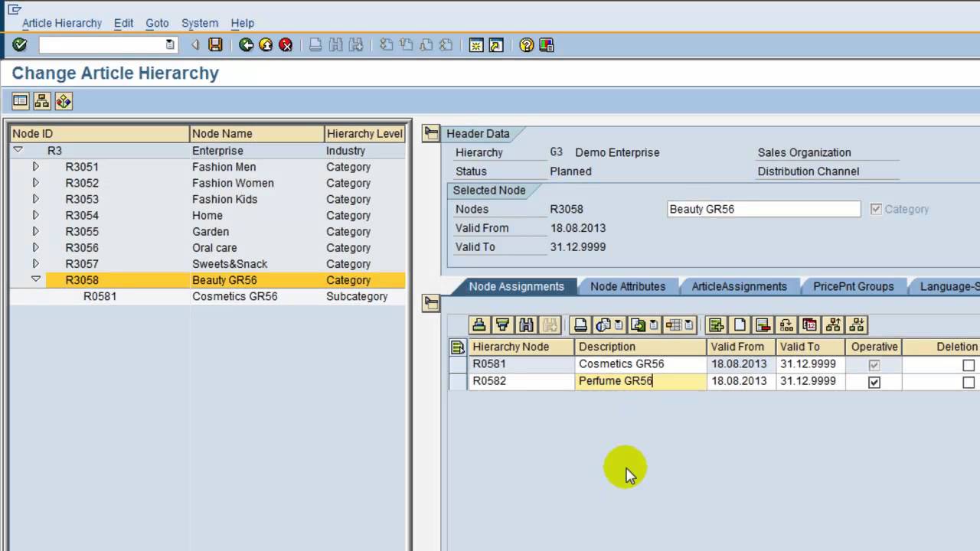Click the hierarchy display icon below title
Image resolution: width=980 pixels, height=551 pixels.
click(41, 101)
